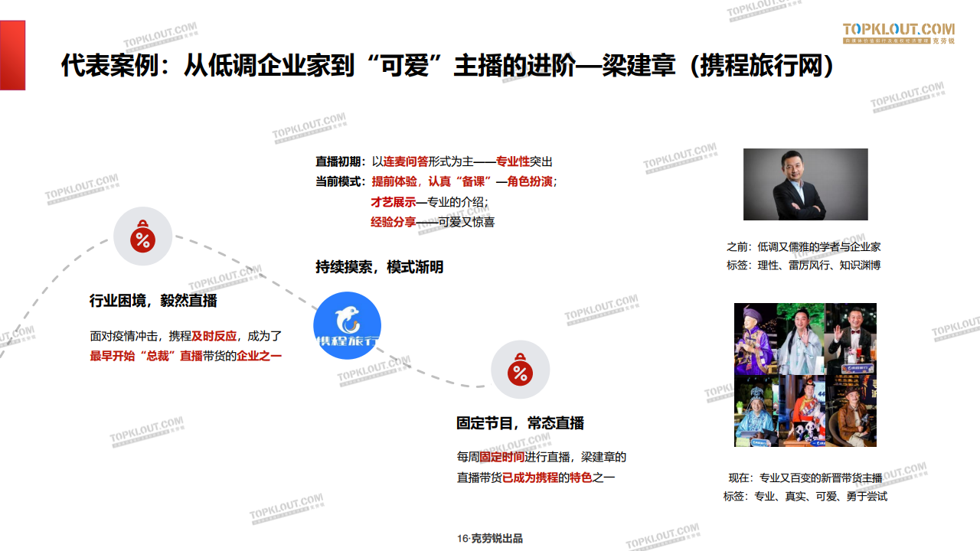The width and height of the screenshot is (980, 551).
Task: Click the caption 之前：低调又儒雅的学者与企业家
Action: tap(804, 246)
